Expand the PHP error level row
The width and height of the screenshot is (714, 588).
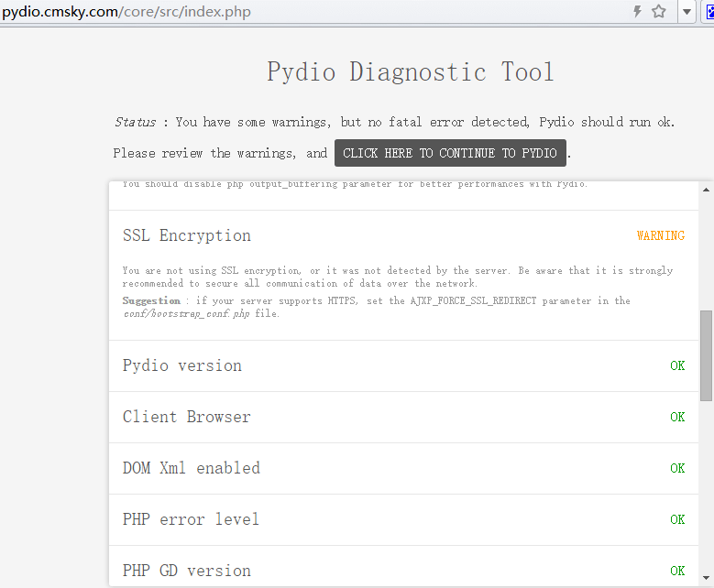click(x=403, y=519)
